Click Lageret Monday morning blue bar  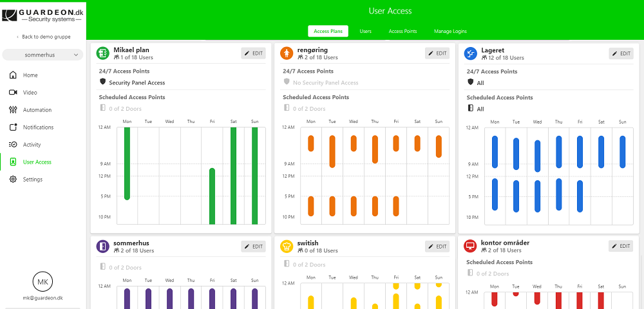(x=495, y=152)
